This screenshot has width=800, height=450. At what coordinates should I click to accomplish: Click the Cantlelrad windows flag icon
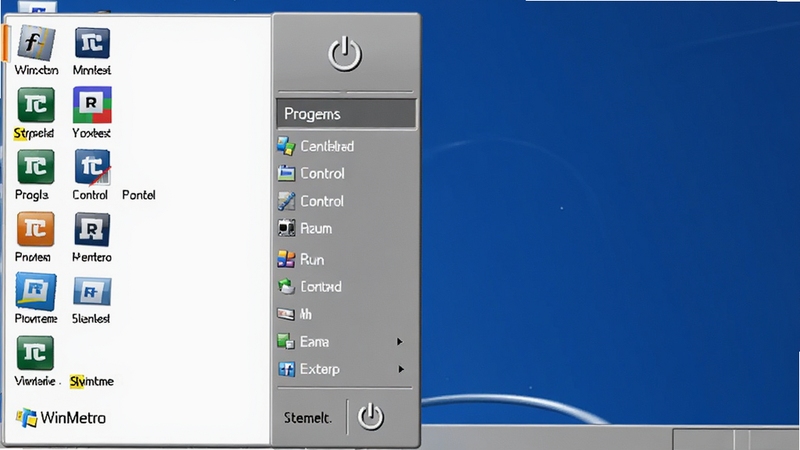286,146
